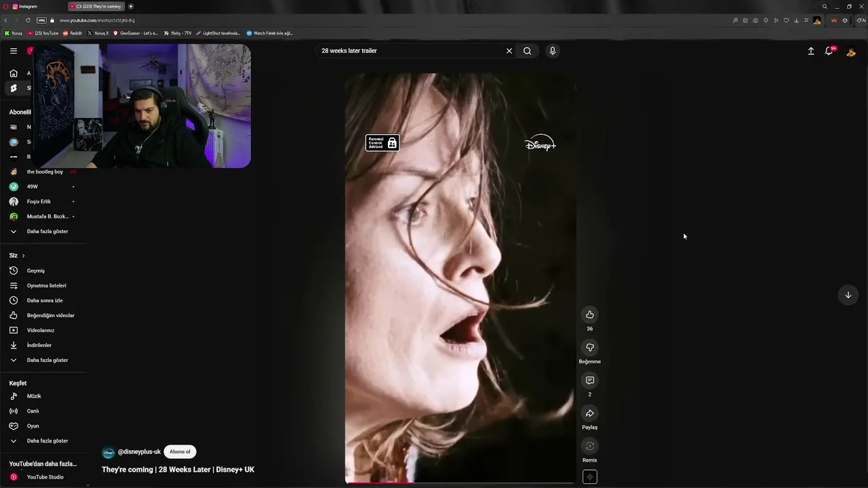Viewport: 868px width, 488px height.
Task: Open a new browser tab with plus
Action: pyautogui.click(x=131, y=6)
